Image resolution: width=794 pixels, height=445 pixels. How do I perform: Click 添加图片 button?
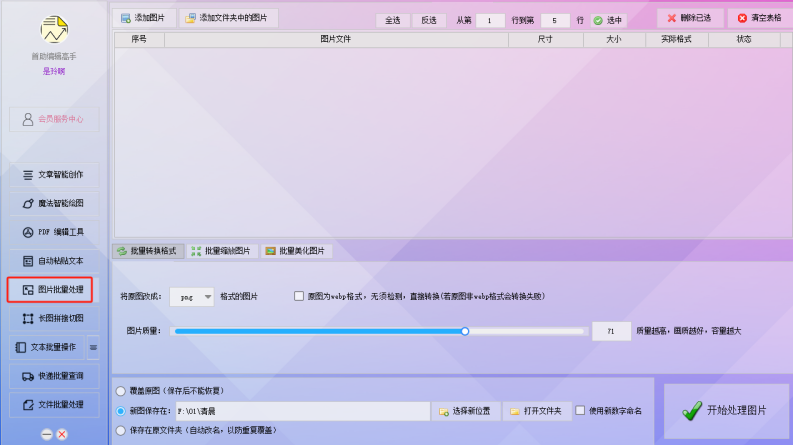[x=143, y=18]
